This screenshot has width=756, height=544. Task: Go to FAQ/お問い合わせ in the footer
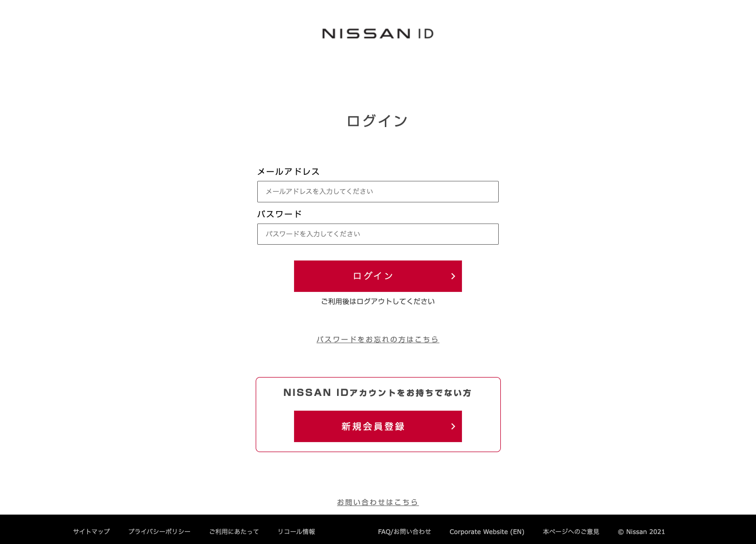pyautogui.click(x=404, y=532)
